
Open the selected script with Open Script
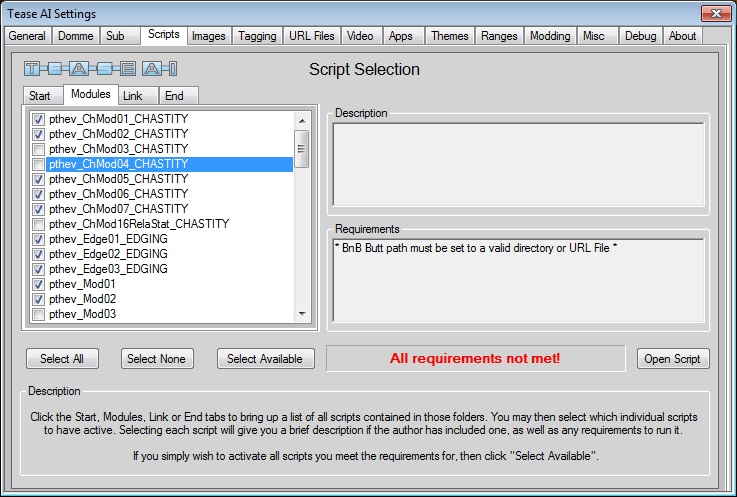tap(673, 359)
